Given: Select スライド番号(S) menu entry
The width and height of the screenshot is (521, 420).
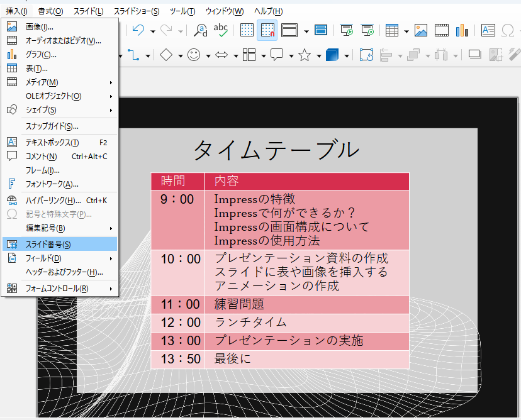Looking at the screenshot, I should click(x=60, y=245).
